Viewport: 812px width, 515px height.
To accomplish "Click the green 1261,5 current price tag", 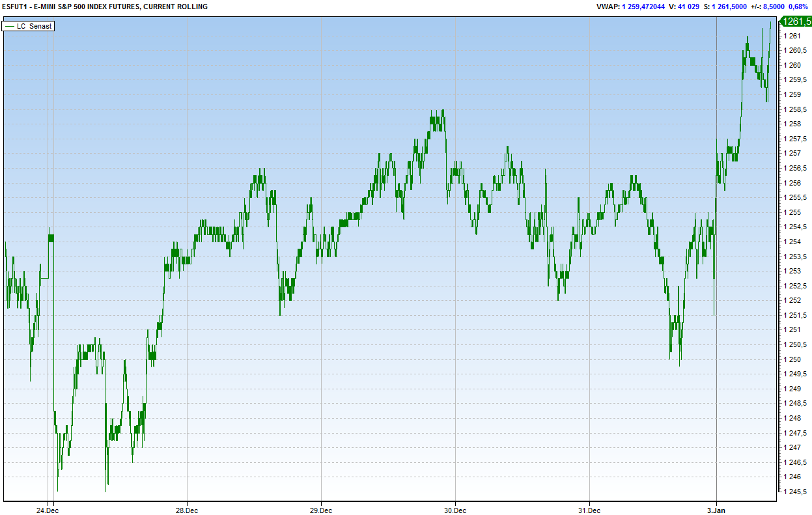I will click(x=795, y=21).
